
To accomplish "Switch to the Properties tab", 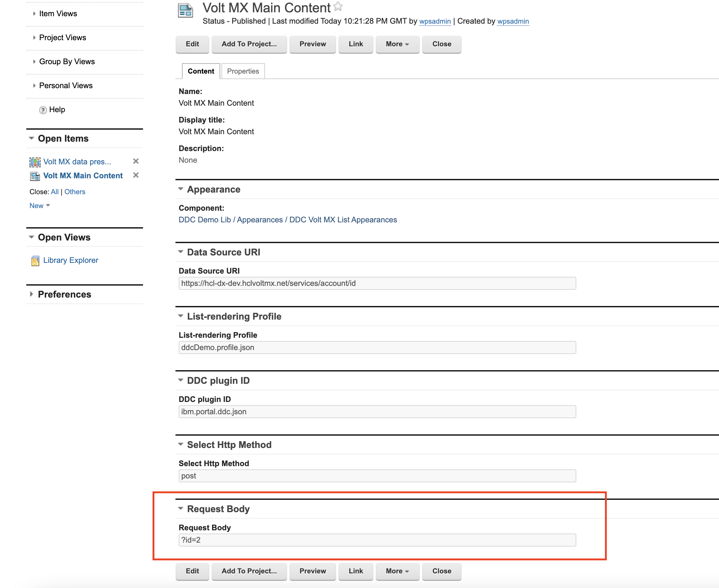I will click(x=243, y=71).
